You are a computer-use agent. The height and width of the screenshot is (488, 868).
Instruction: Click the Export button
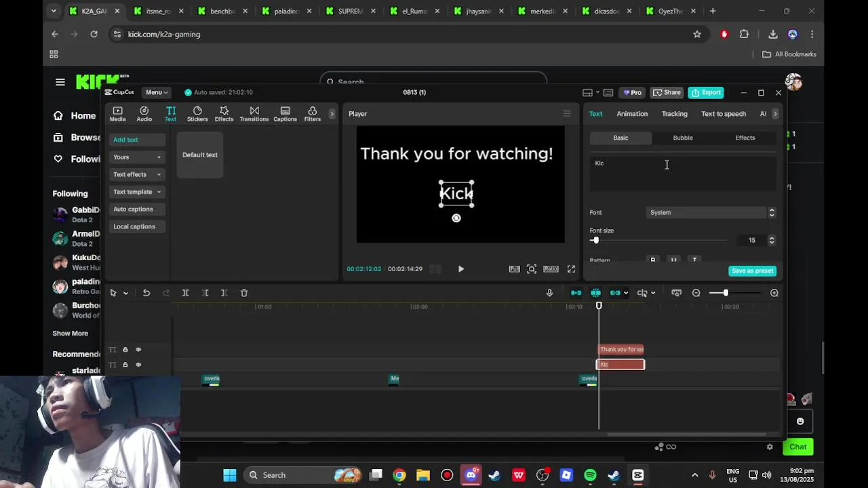(x=706, y=93)
